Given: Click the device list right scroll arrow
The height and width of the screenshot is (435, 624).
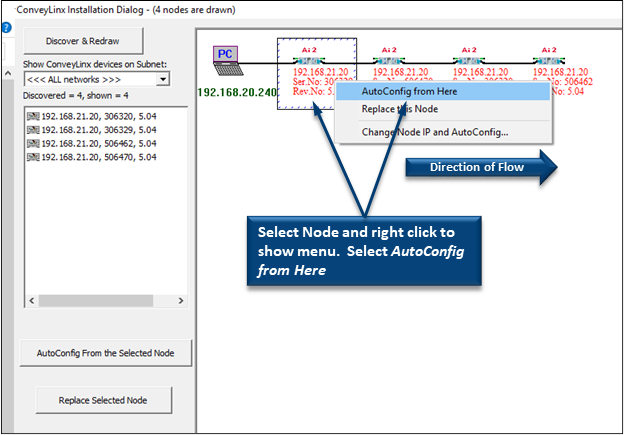Looking at the screenshot, I should [181, 300].
